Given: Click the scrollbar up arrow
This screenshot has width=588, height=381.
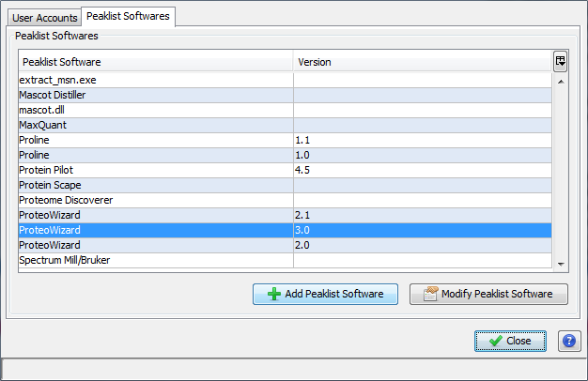Looking at the screenshot, I should point(561,82).
